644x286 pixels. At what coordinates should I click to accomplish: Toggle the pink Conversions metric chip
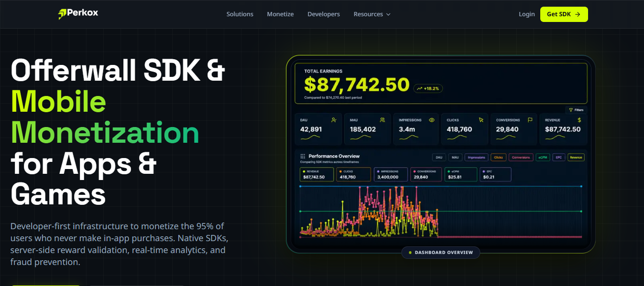(x=521, y=157)
